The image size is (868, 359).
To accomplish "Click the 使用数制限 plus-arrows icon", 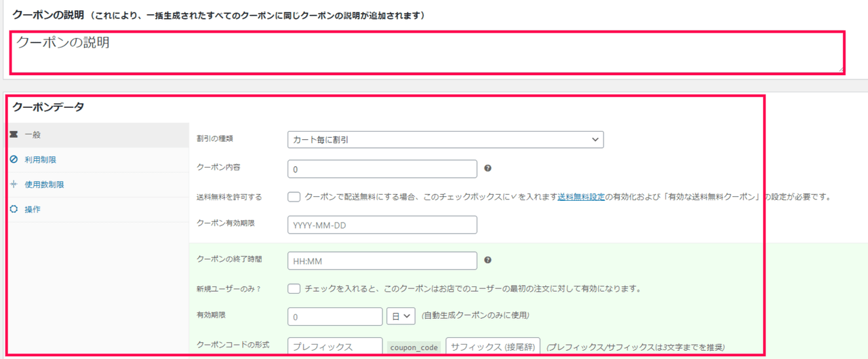I will pyautogui.click(x=14, y=185).
